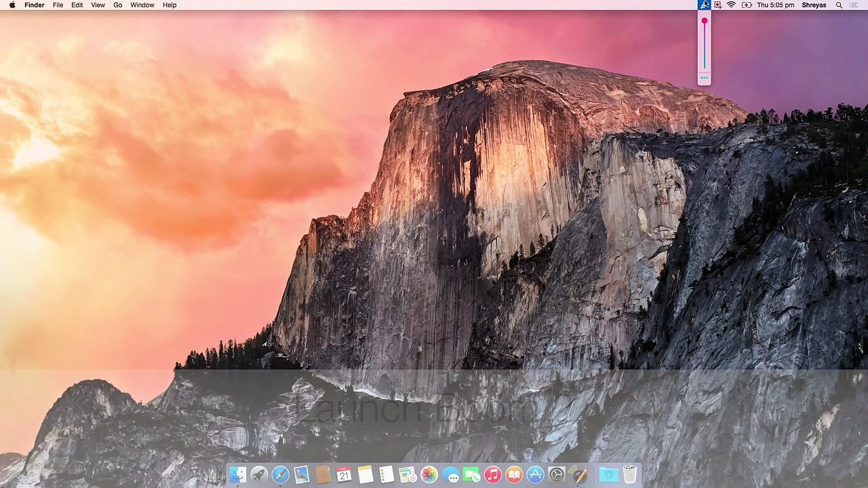Open Notification Center list icon
Viewport: 868px width, 488px height.
click(x=853, y=5)
